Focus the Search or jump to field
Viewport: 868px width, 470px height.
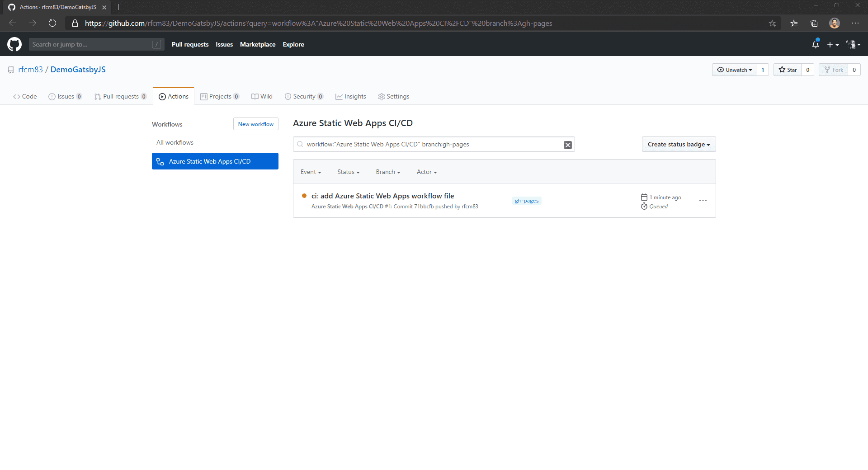coord(97,44)
